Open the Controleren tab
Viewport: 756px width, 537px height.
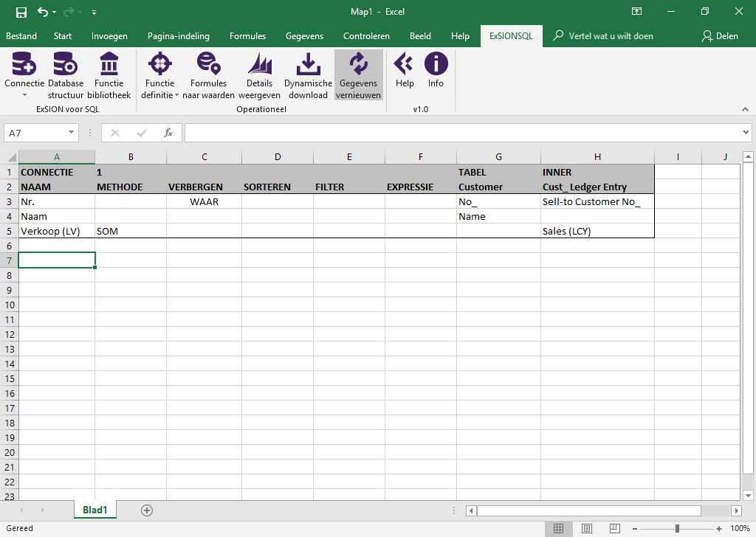coord(366,36)
